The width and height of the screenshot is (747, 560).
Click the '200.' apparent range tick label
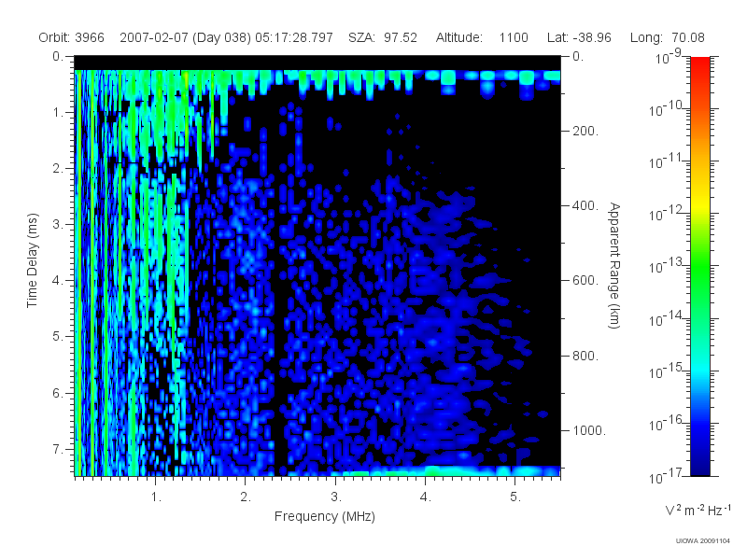(585, 131)
